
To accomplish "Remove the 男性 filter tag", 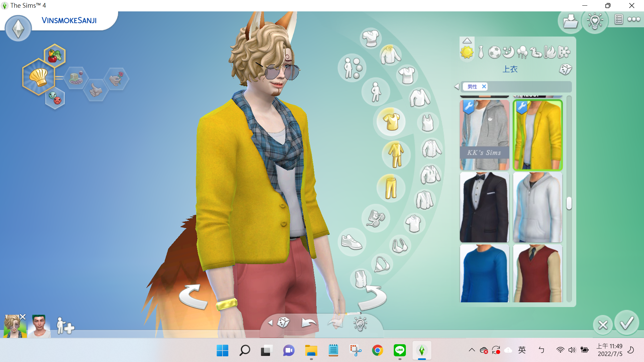I will click(484, 86).
